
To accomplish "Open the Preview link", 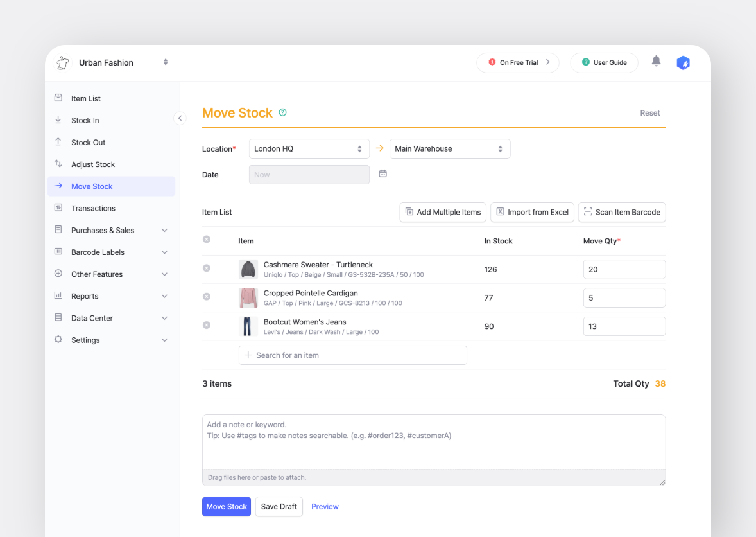I will (x=325, y=507).
